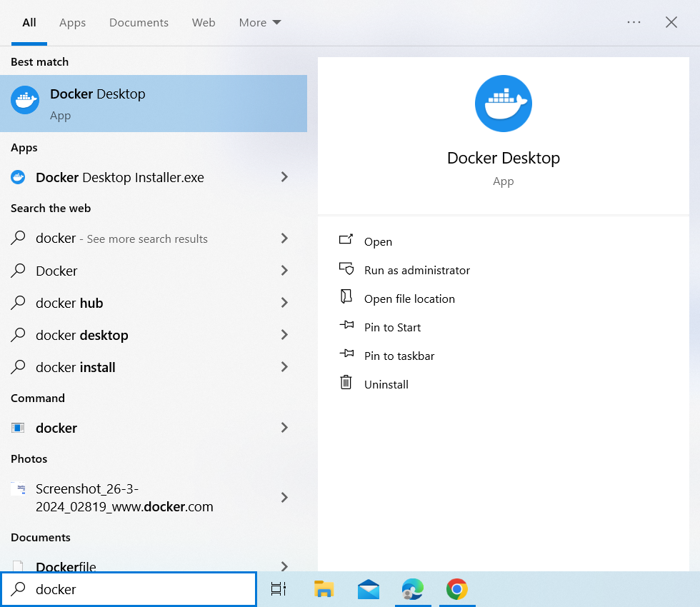
Task: Expand 'docker - See more search results' chevron
Action: [284, 239]
